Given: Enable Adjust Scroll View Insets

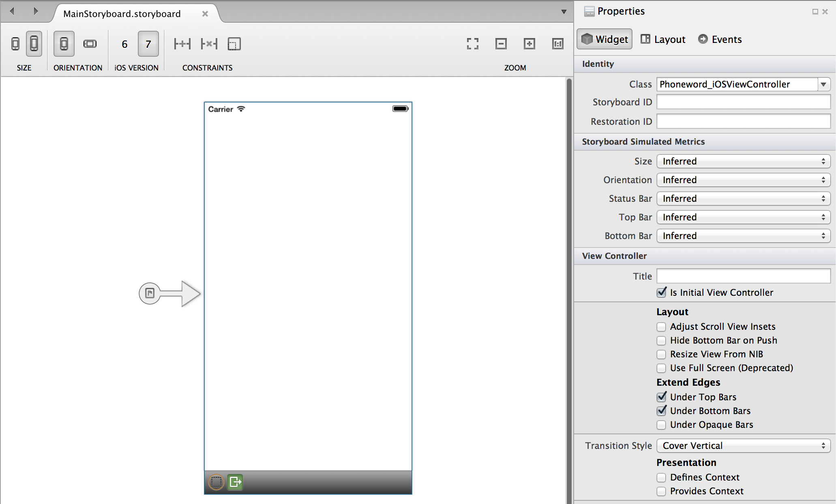Looking at the screenshot, I should pyautogui.click(x=661, y=327).
